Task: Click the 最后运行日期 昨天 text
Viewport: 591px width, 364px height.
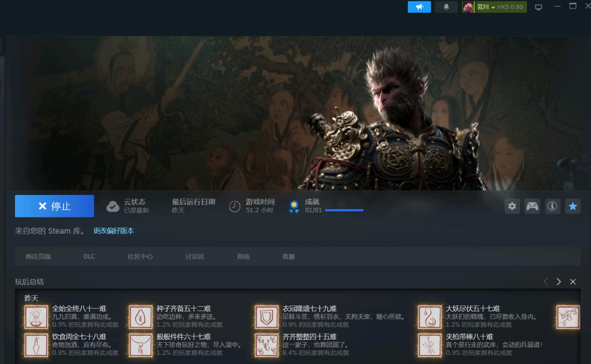Action: click(x=194, y=206)
